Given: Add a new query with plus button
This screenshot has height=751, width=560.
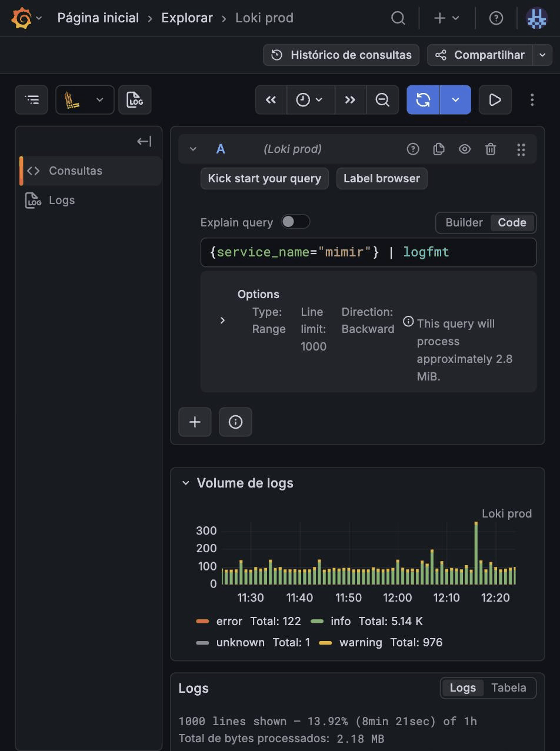Looking at the screenshot, I should coord(195,422).
